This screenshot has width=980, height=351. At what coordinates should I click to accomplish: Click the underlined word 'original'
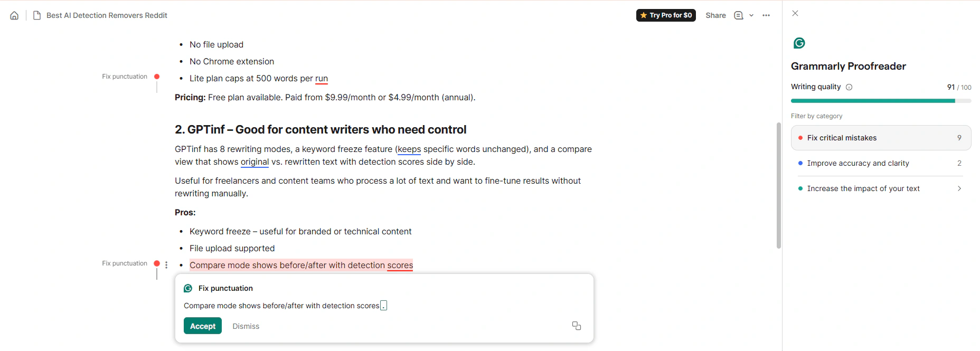[x=255, y=162]
